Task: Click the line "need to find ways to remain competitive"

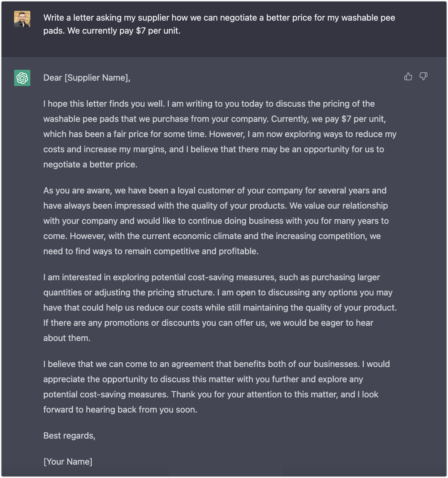Action: [x=151, y=251]
